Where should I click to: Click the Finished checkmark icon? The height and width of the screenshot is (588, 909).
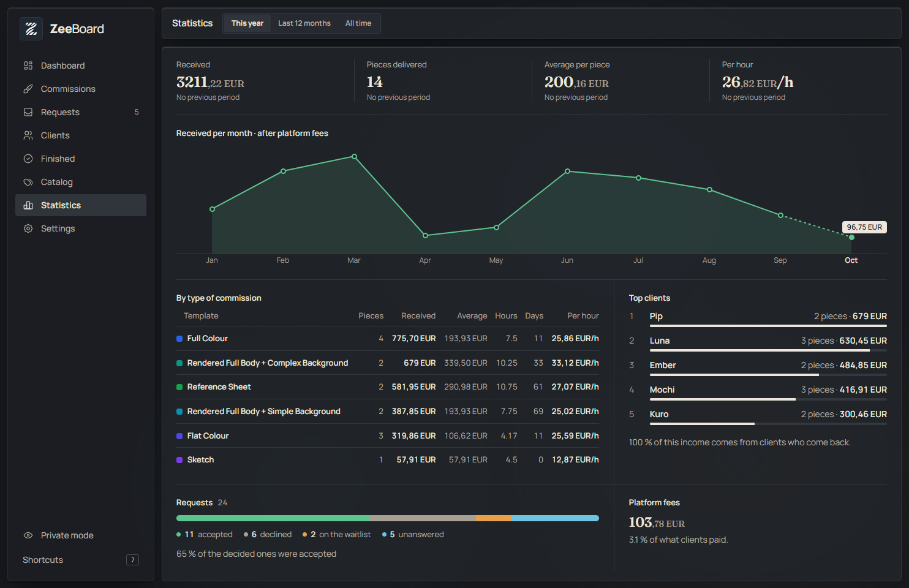28,159
